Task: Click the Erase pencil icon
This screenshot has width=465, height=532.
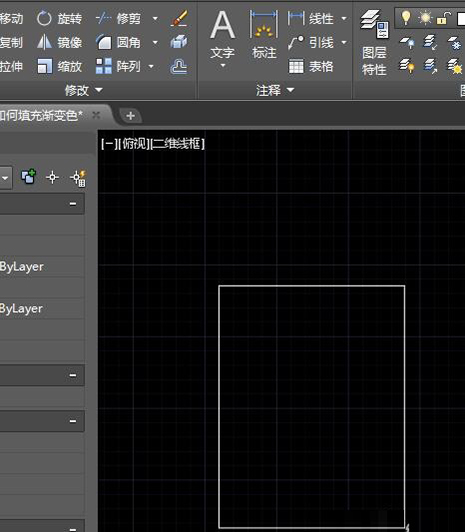Action: 179,18
